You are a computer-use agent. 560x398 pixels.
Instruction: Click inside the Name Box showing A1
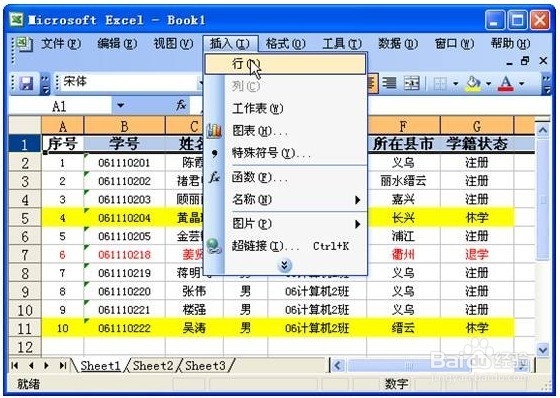pyautogui.click(x=60, y=106)
